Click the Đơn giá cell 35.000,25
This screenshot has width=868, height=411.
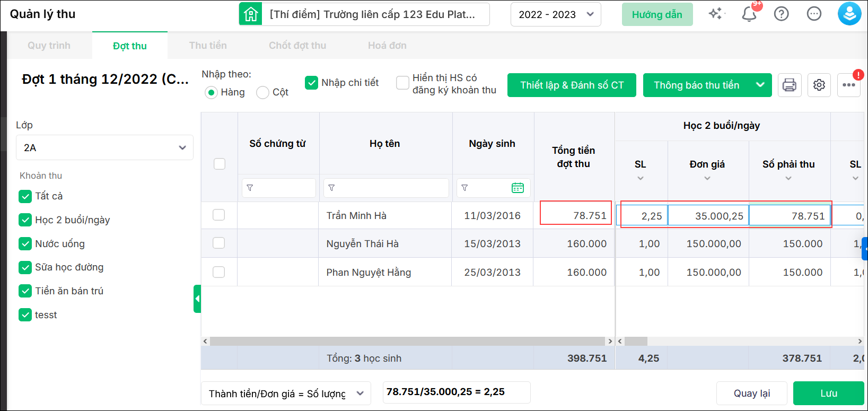pos(708,215)
